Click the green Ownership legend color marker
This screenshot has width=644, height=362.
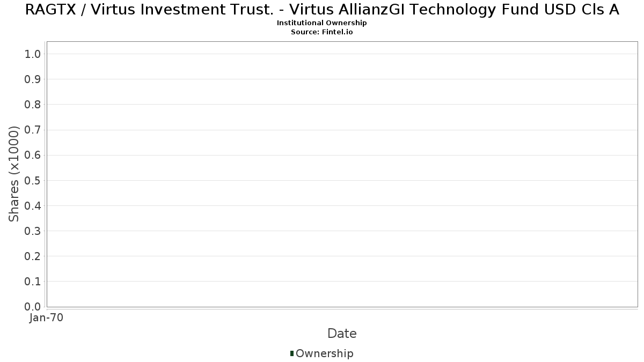pos(291,353)
